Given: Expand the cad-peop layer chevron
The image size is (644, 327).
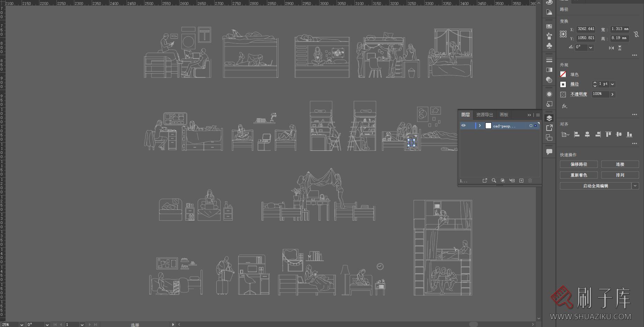Looking at the screenshot, I should tap(480, 126).
